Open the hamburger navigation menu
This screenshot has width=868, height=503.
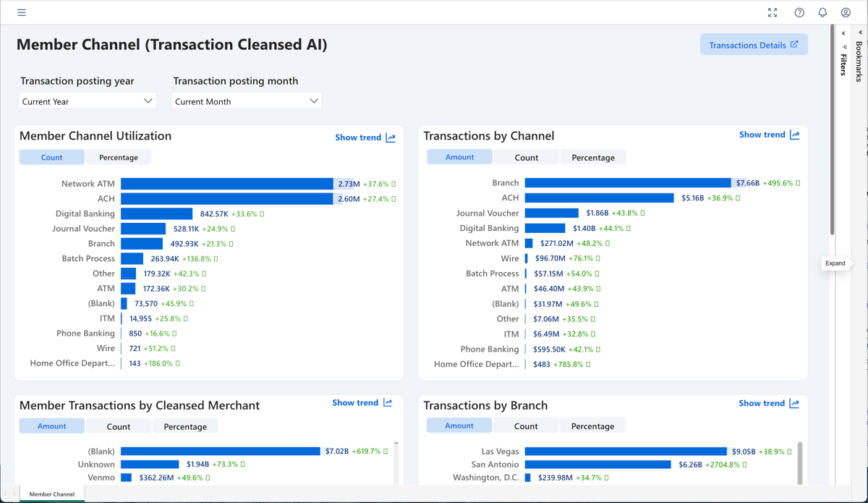pyautogui.click(x=22, y=12)
